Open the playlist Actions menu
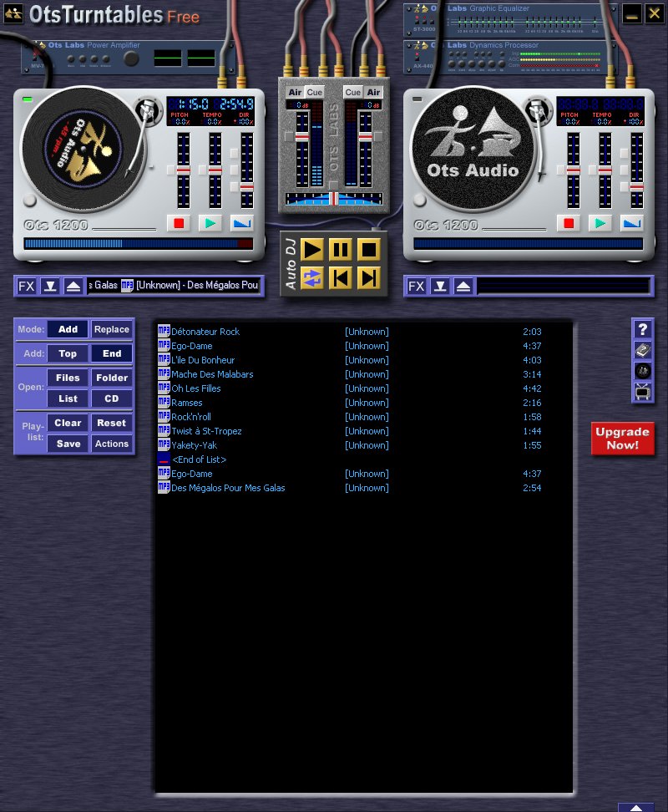This screenshot has height=812, width=668. 112,444
